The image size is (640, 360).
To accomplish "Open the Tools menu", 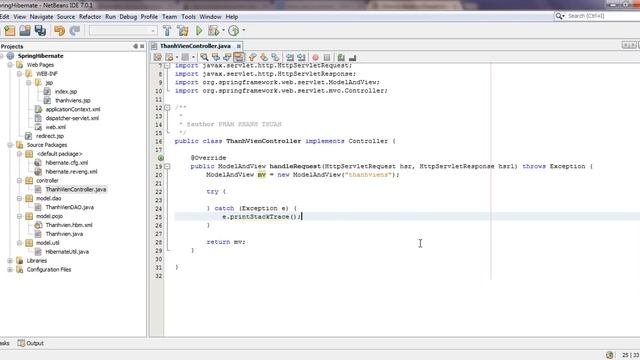I will click(x=188, y=17).
